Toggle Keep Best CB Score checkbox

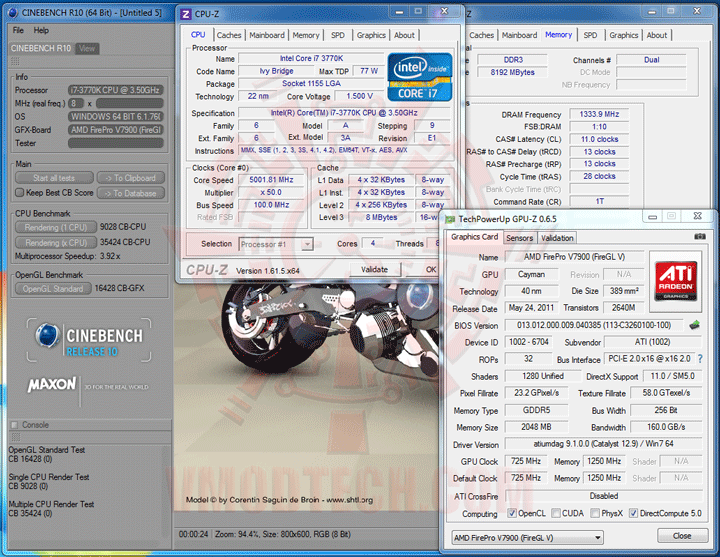click(19, 192)
